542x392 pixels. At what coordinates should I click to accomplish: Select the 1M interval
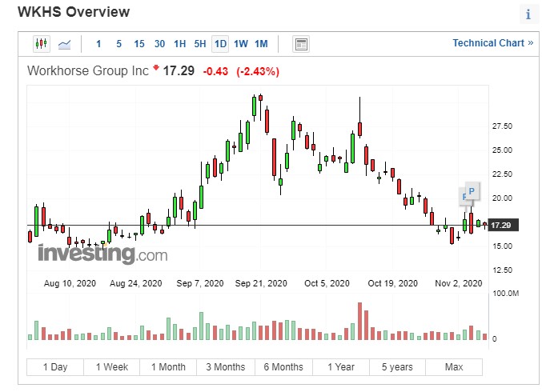point(261,44)
